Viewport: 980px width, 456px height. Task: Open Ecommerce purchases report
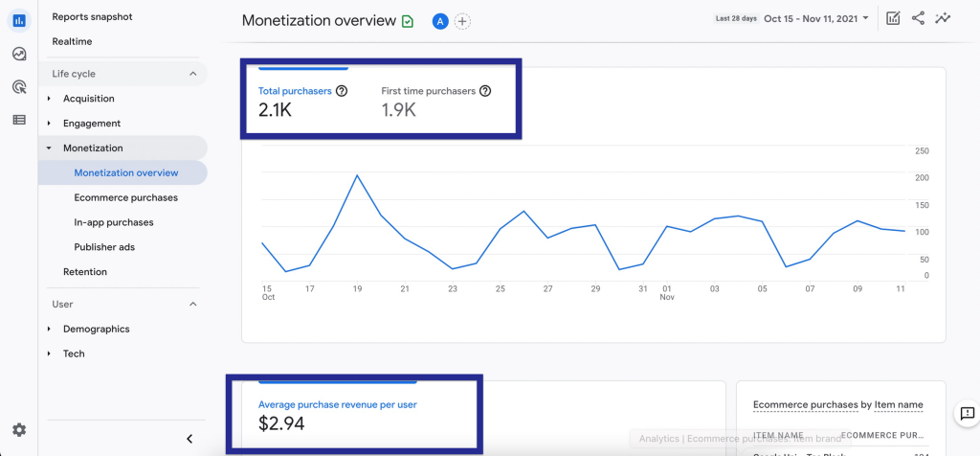point(125,197)
